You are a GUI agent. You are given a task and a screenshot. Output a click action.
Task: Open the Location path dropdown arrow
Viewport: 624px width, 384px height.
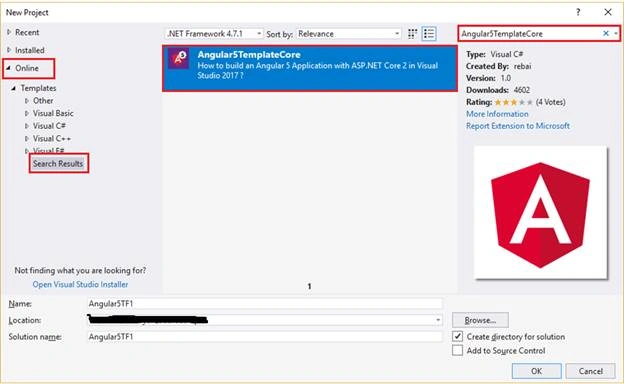(x=438, y=320)
